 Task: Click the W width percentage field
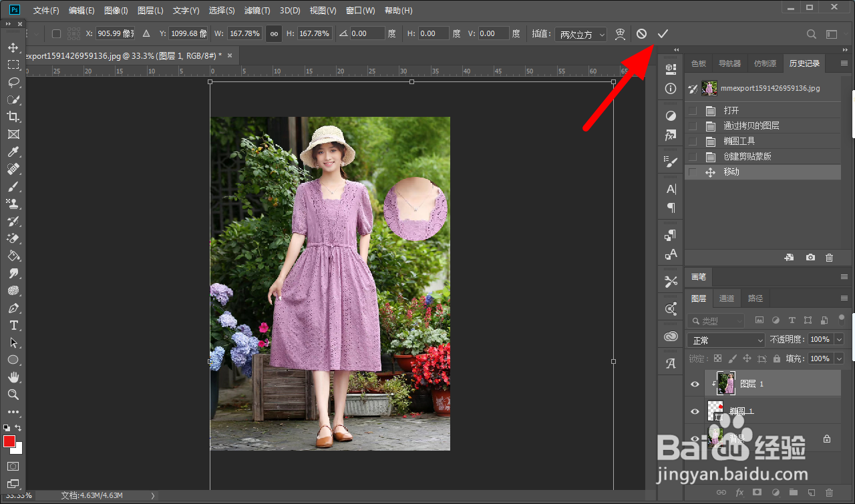(245, 33)
